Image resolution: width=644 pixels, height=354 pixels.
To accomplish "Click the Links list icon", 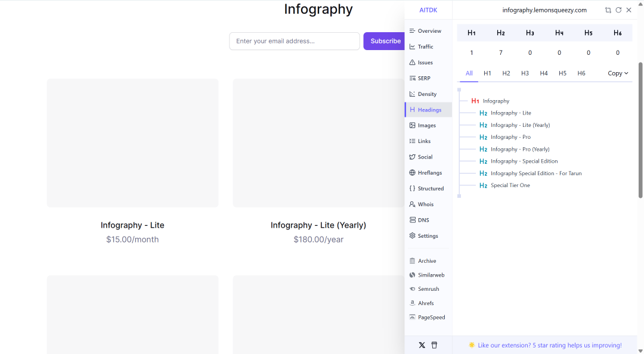I will pos(413,141).
